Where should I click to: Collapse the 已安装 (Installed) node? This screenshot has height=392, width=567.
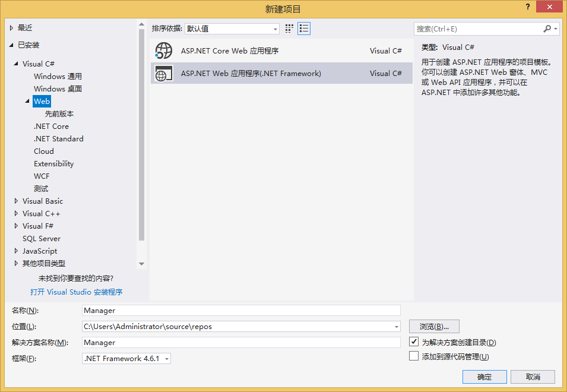(x=11, y=45)
